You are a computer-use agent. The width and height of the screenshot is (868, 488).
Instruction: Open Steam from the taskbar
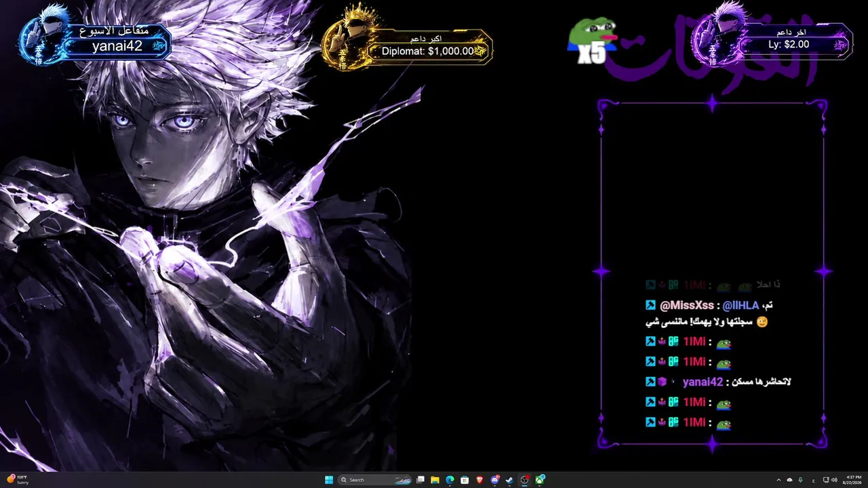click(x=509, y=480)
